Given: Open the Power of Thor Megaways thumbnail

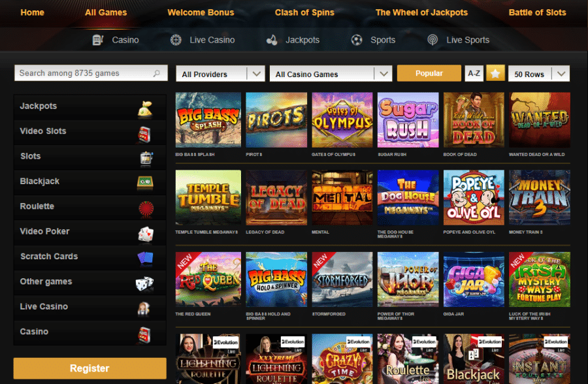Looking at the screenshot, I should click(408, 280).
